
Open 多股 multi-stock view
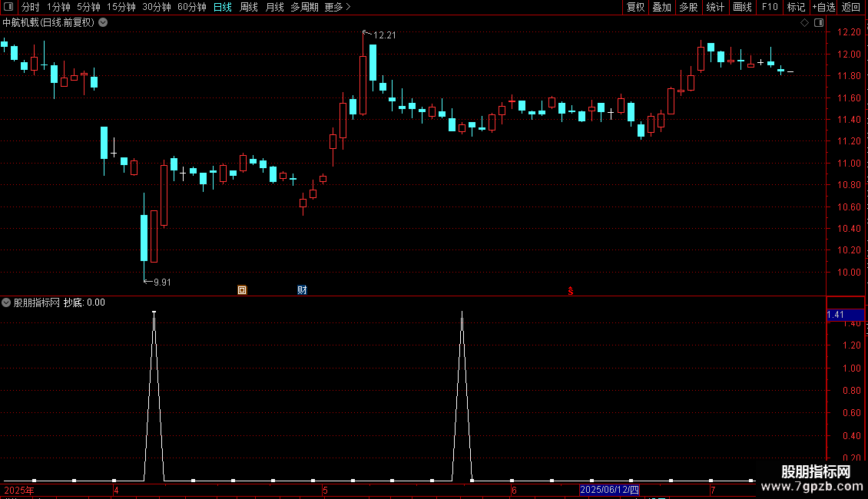point(688,7)
